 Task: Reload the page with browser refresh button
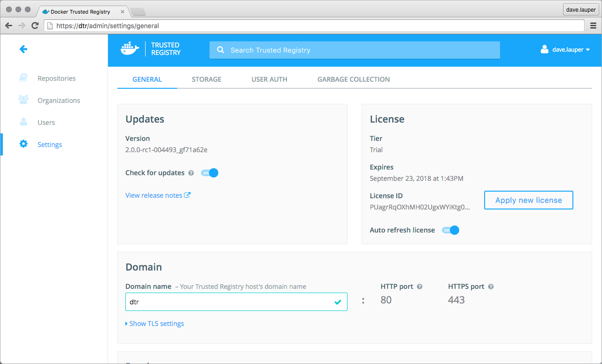35,26
